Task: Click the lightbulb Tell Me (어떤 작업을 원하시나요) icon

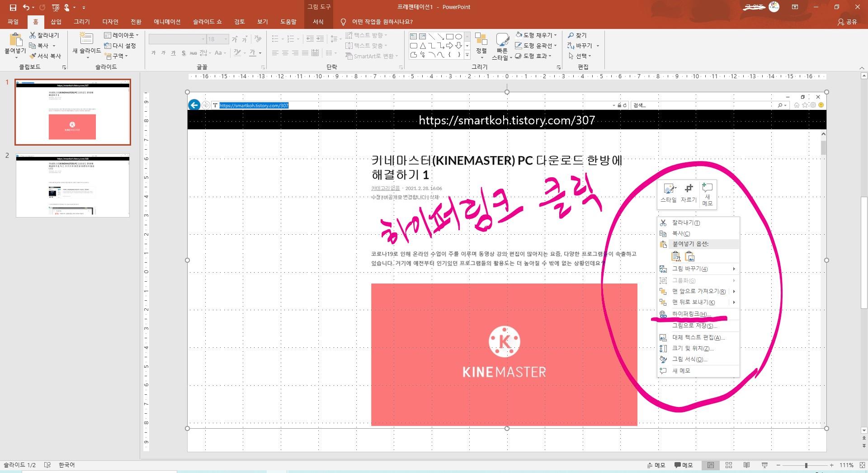Action: [x=343, y=22]
